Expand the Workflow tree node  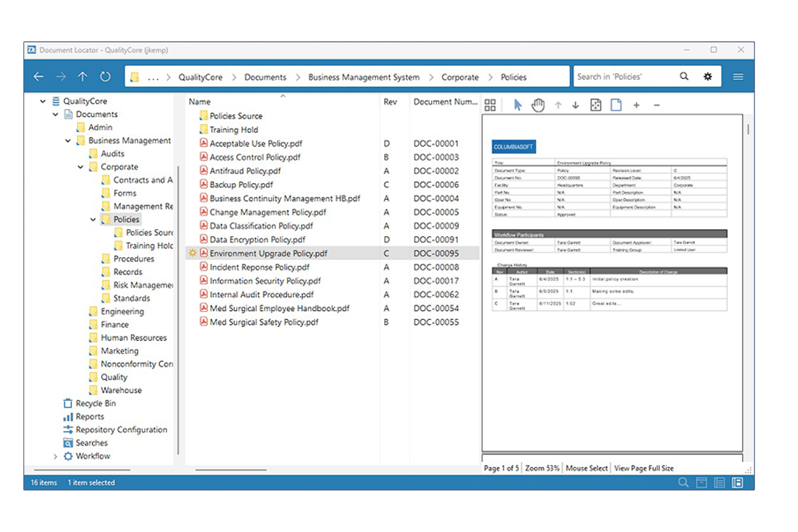[x=55, y=456]
